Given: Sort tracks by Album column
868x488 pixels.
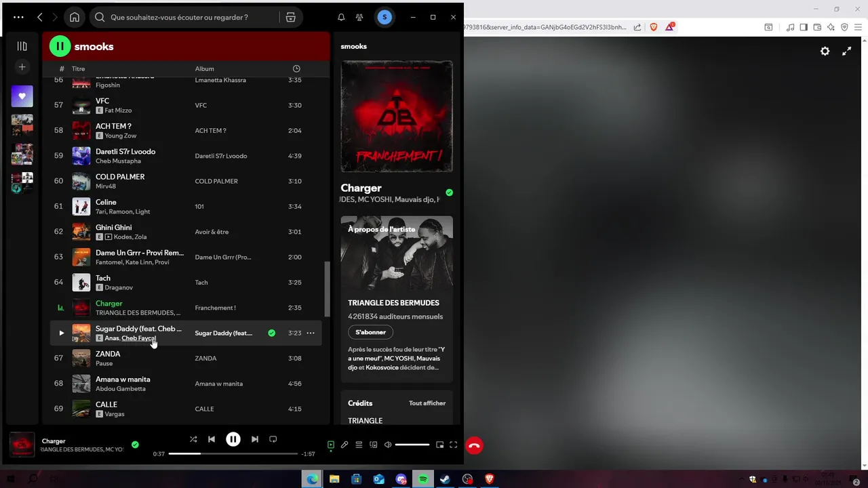Looking at the screenshot, I should (x=204, y=68).
